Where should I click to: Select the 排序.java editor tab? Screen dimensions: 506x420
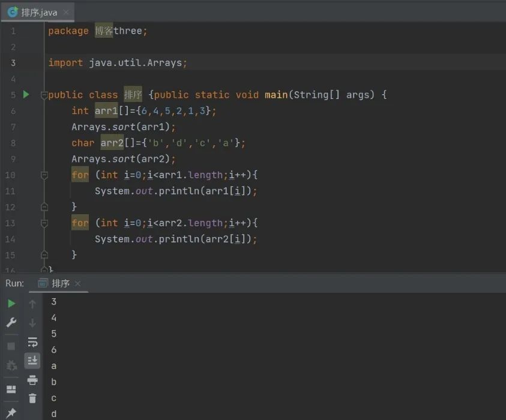(37, 13)
